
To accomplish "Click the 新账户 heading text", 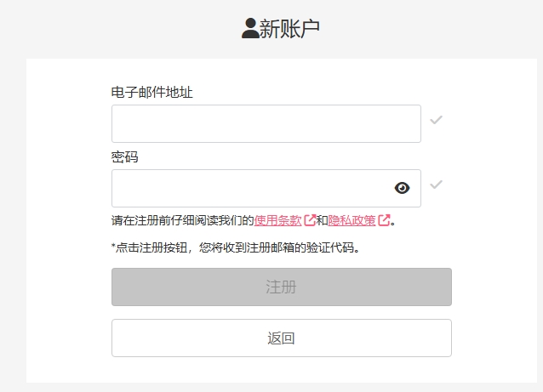I will (x=289, y=28).
